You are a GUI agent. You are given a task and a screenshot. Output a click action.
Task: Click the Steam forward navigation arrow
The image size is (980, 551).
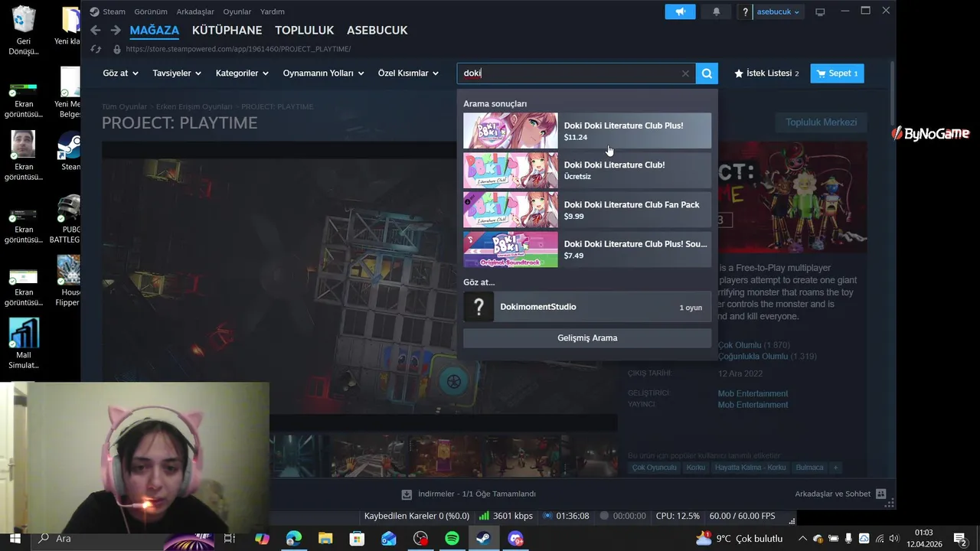click(116, 30)
